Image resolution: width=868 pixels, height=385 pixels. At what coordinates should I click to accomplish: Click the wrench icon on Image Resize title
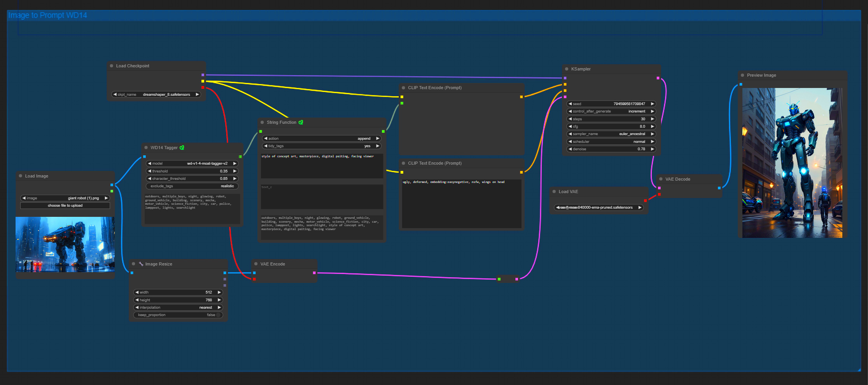coord(141,264)
